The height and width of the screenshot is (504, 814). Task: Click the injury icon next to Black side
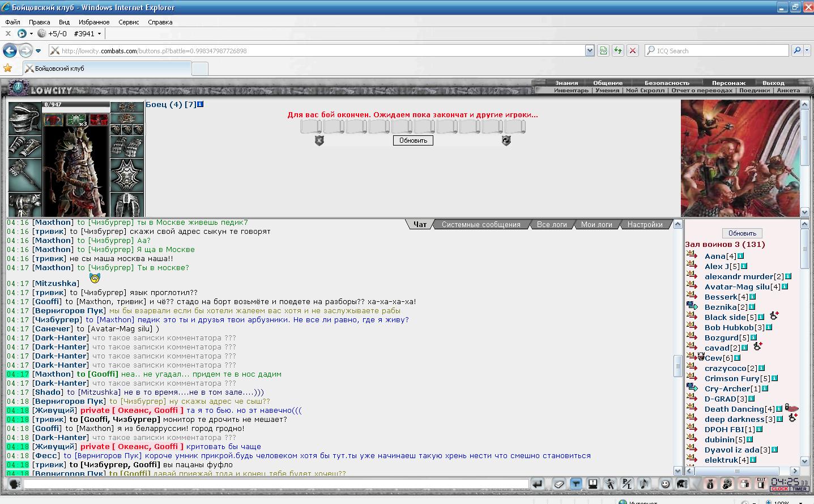point(774,315)
